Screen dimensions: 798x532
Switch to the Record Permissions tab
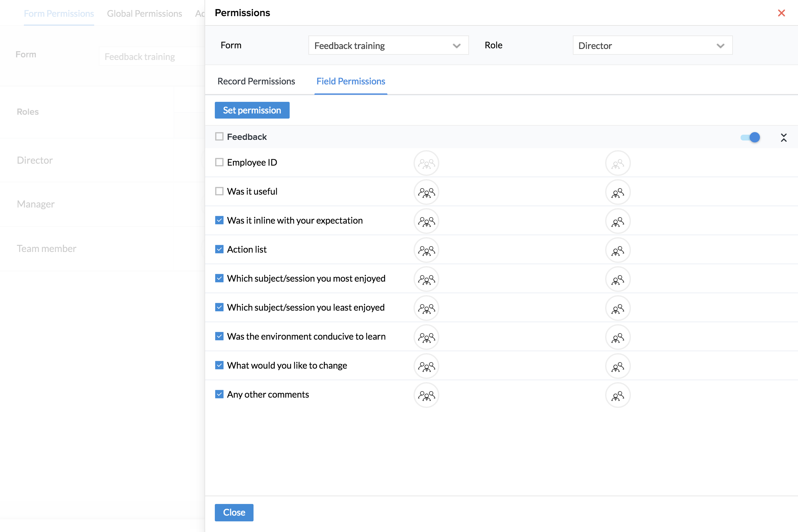pos(256,82)
